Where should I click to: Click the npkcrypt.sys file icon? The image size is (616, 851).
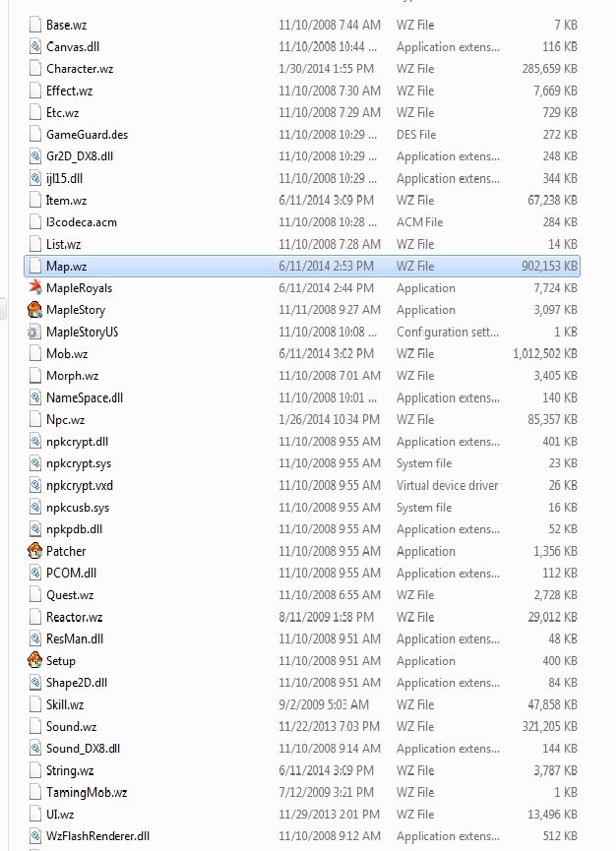point(34,463)
